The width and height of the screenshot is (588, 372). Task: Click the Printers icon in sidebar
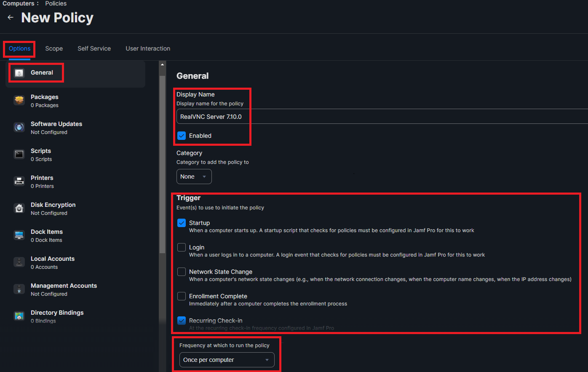tap(19, 181)
